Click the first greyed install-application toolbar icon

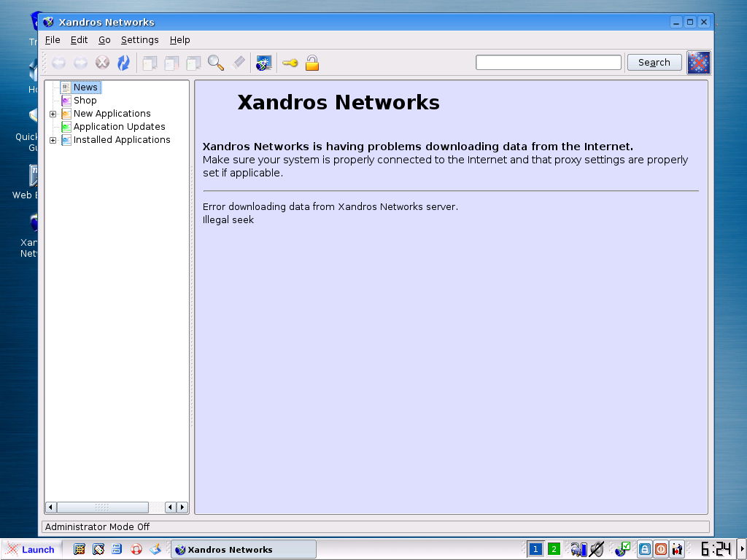150,63
